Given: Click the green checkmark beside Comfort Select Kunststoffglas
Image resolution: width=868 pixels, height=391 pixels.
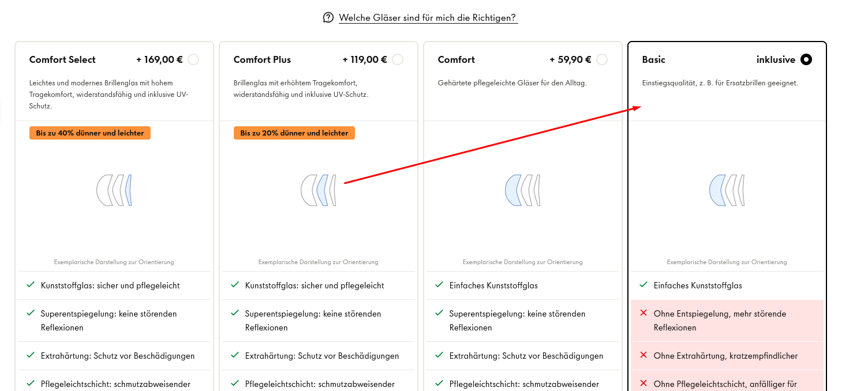Looking at the screenshot, I should tap(31, 285).
